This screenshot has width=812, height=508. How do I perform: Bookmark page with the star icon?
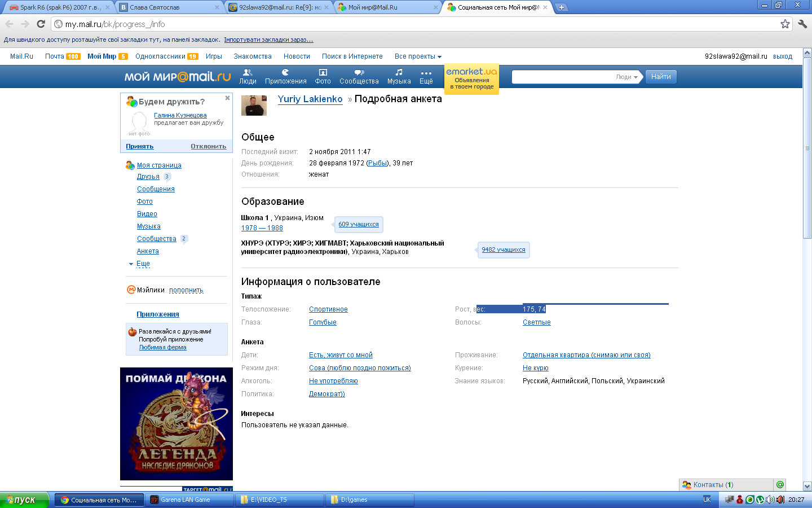(785, 24)
